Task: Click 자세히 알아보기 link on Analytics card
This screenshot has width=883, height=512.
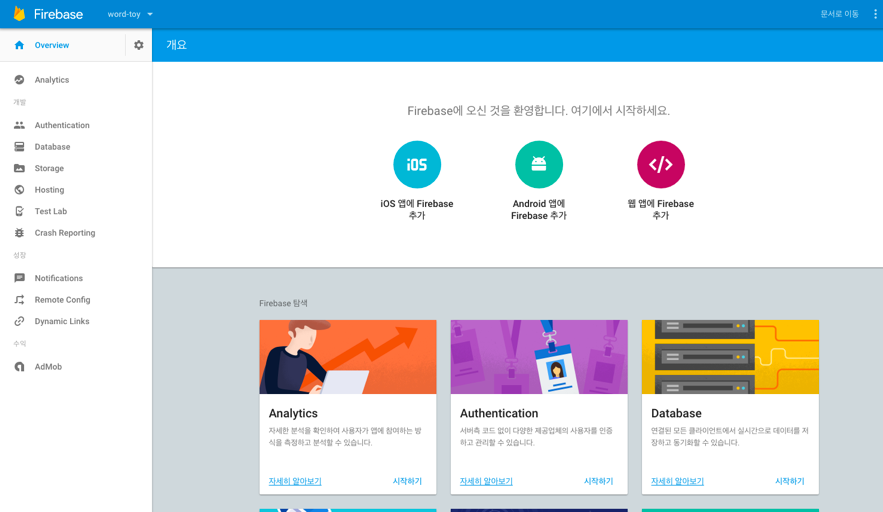Action: pyautogui.click(x=295, y=481)
